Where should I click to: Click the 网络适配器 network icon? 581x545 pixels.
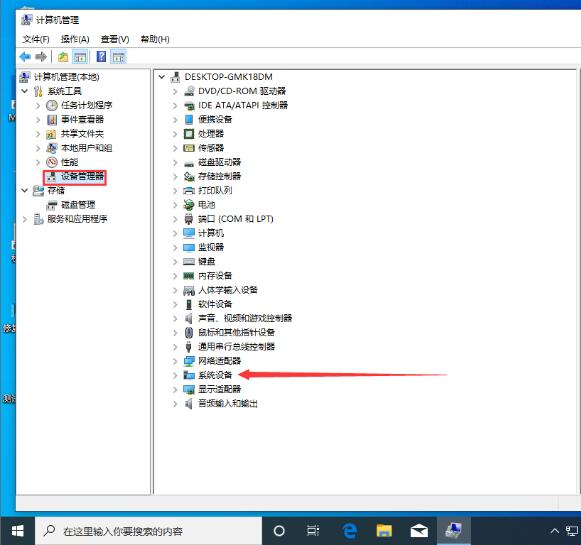point(189,361)
